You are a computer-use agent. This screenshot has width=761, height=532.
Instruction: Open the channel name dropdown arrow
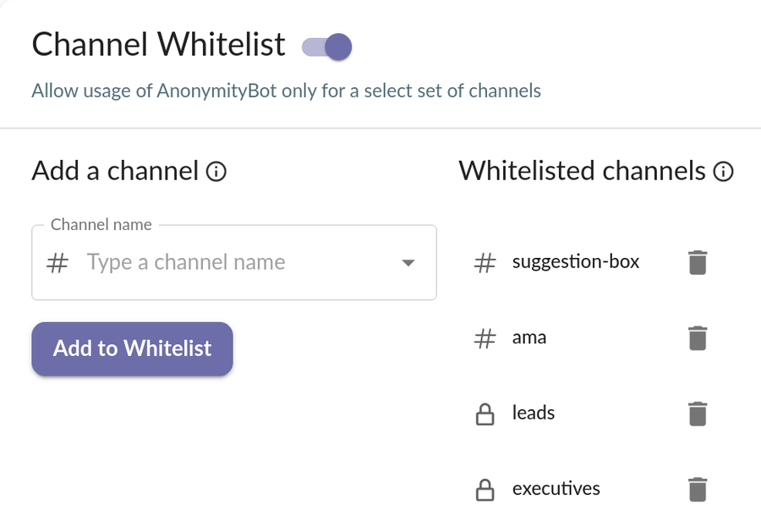pyautogui.click(x=408, y=263)
